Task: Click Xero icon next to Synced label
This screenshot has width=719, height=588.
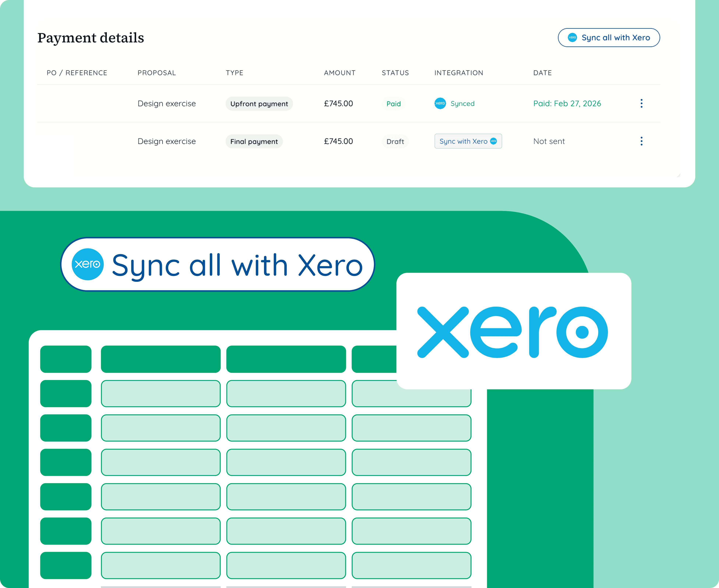Action: tap(440, 103)
